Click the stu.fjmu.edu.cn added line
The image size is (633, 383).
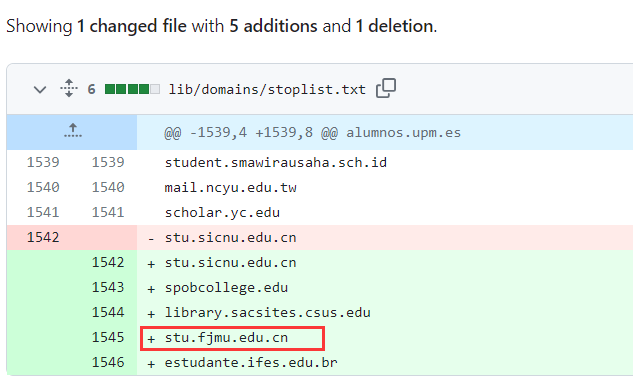click(226, 337)
